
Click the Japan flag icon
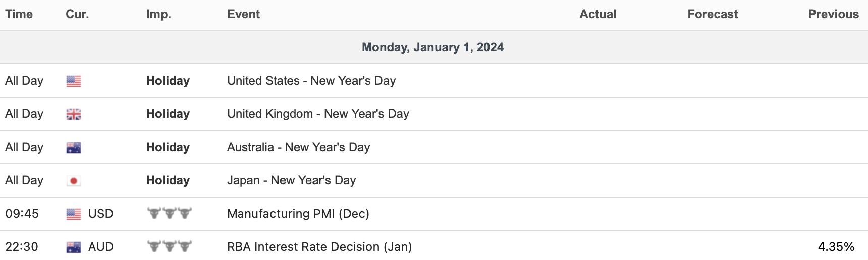(74, 181)
